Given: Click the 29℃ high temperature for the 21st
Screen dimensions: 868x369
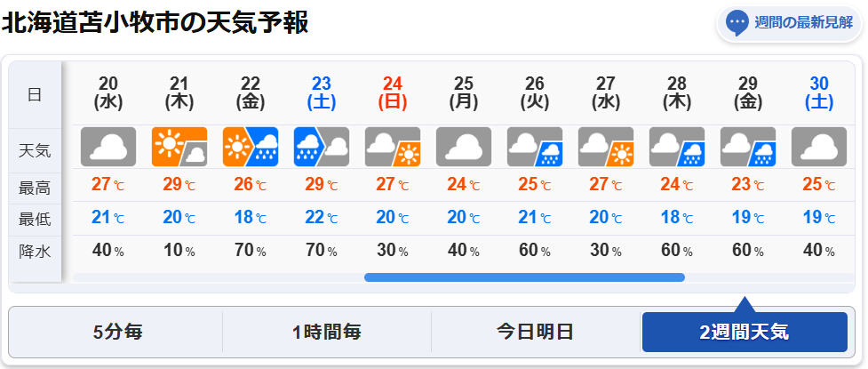Looking at the screenshot, I should (179, 186).
